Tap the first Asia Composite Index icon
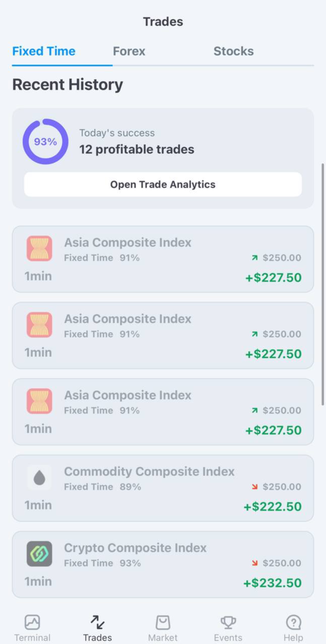Screen dimensions: 326x644 tap(39, 249)
